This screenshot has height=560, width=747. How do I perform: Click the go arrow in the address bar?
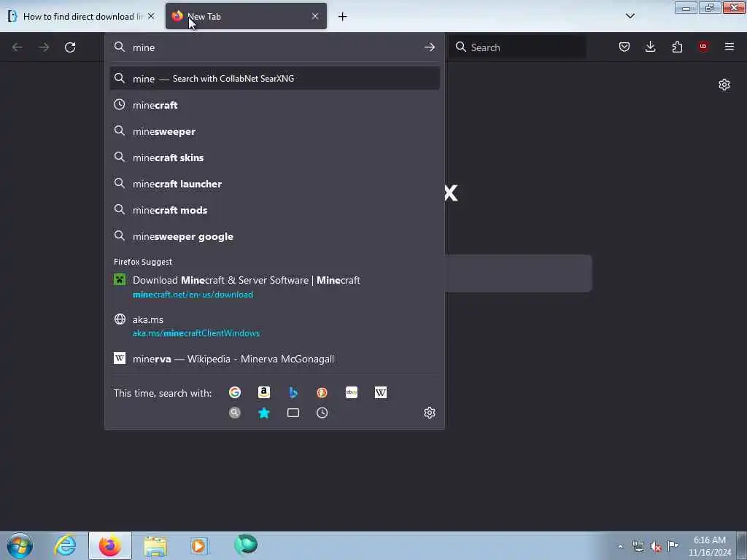tap(429, 47)
